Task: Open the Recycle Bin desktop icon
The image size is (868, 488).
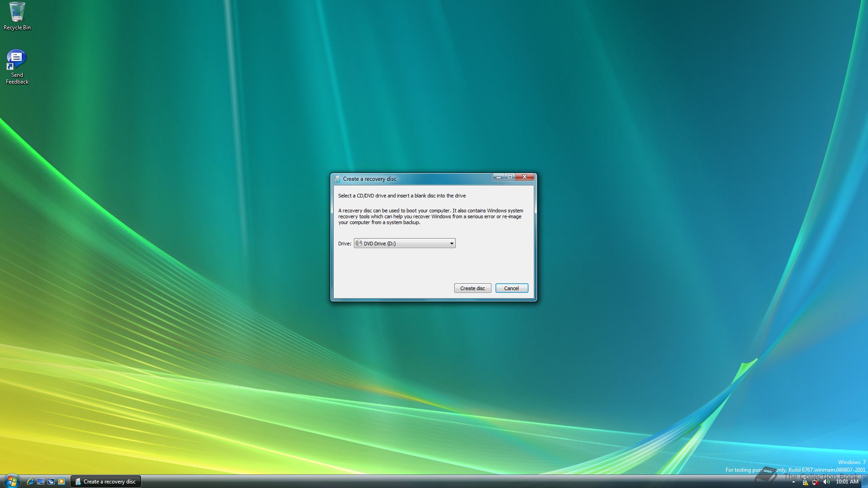Action: (17, 16)
